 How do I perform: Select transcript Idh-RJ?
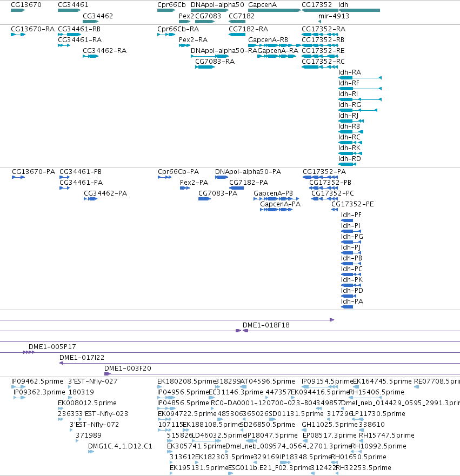tap(351, 121)
